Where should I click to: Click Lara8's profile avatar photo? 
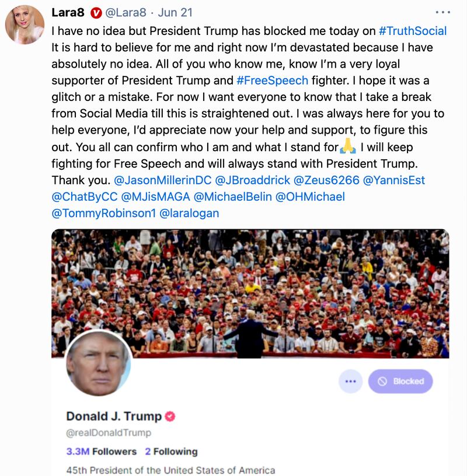[25, 24]
